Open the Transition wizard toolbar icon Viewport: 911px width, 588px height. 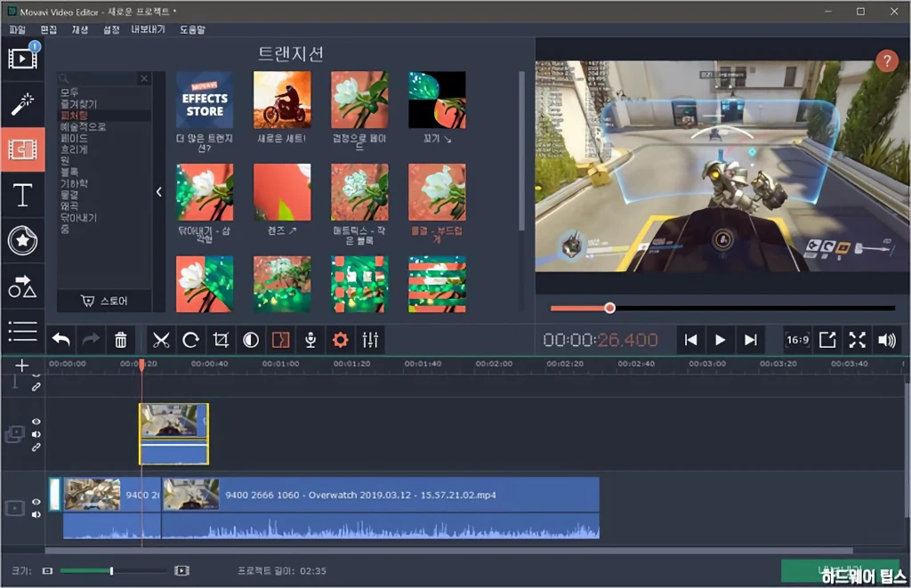coord(280,340)
